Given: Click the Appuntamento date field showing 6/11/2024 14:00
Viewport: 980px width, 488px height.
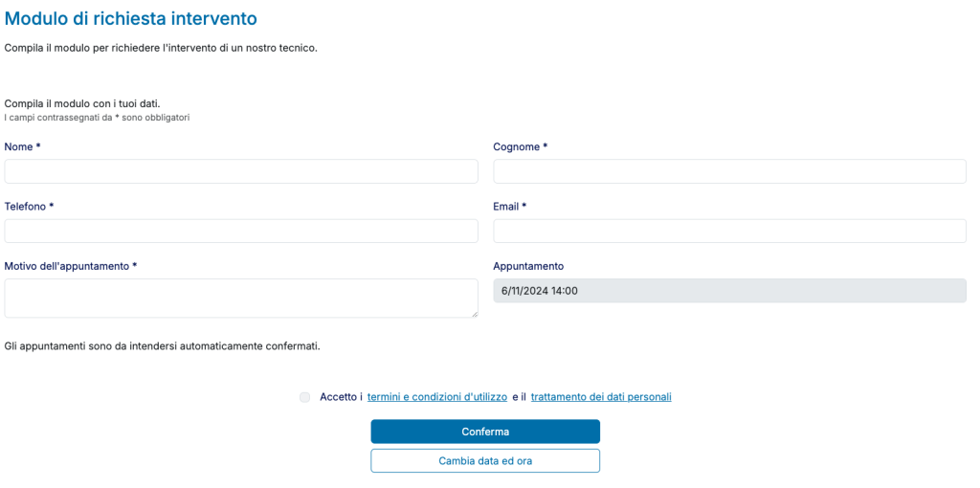Looking at the screenshot, I should tap(729, 291).
